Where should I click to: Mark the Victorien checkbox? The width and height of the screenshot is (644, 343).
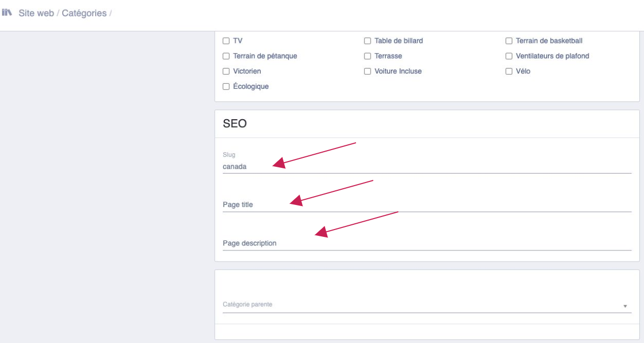pos(226,71)
